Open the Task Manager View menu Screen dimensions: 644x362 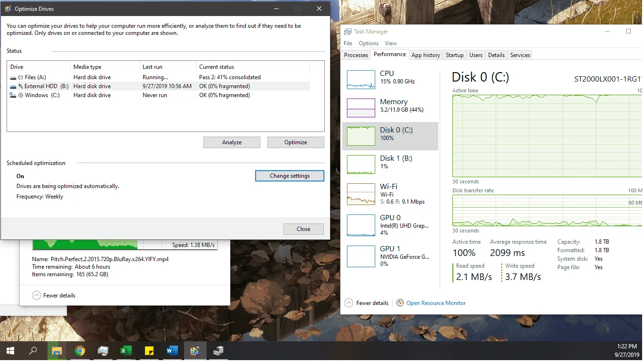click(x=391, y=43)
